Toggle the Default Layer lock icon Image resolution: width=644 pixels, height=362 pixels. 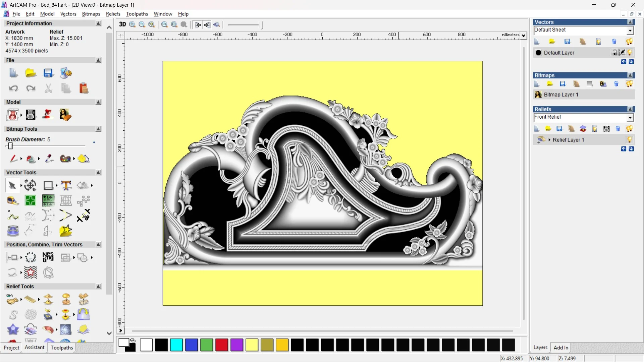[614, 53]
